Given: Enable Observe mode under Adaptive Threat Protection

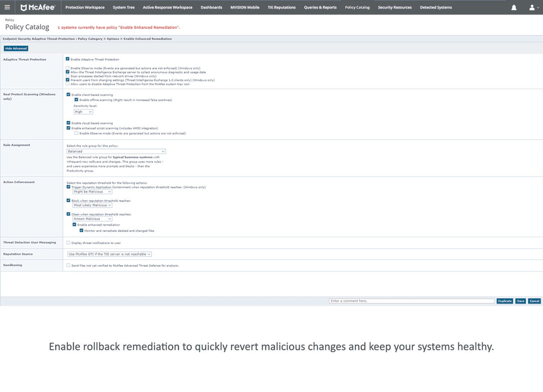Looking at the screenshot, I should (x=68, y=68).
